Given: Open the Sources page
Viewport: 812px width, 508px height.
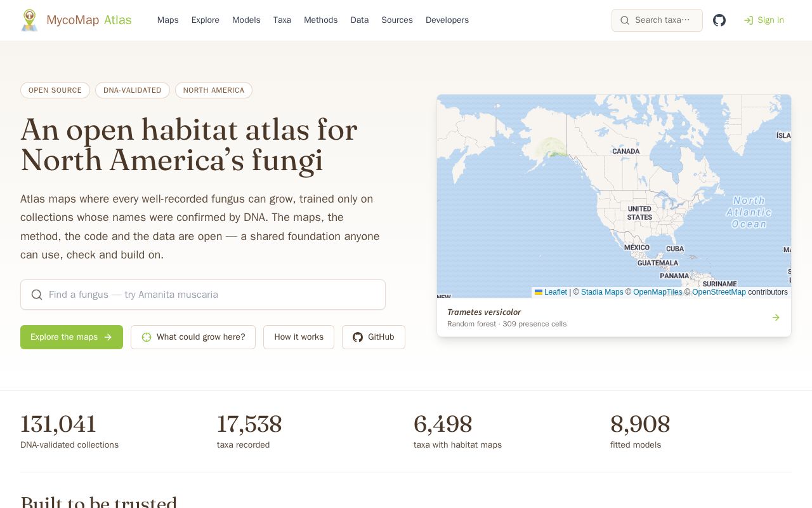Looking at the screenshot, I should pos(397,20).
